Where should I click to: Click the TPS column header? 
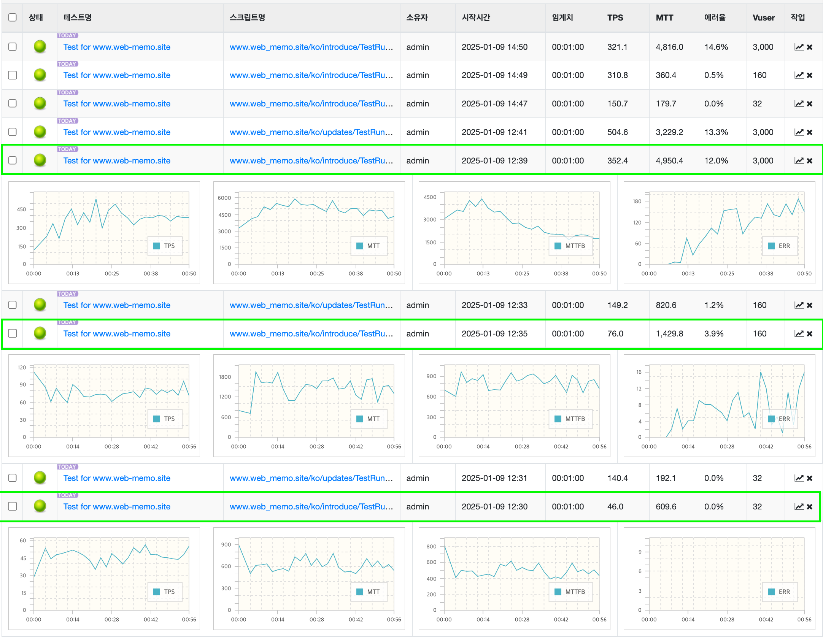(x=615, y=17)
